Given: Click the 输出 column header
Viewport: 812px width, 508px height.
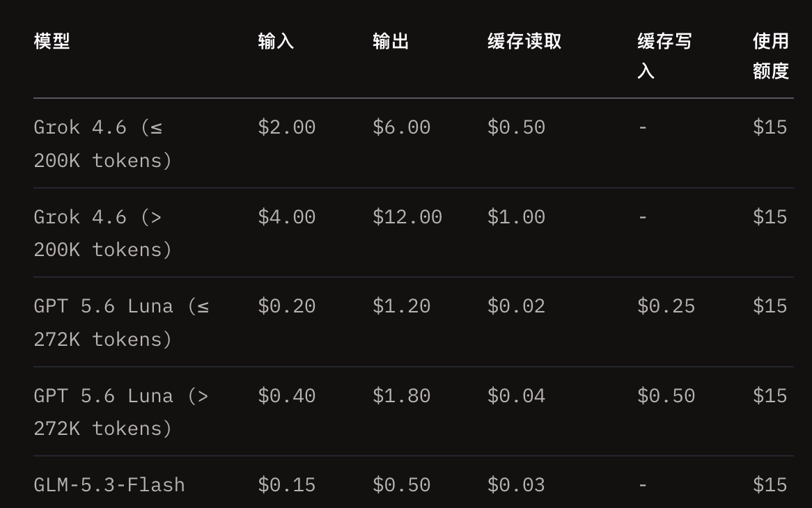Looking at the screenshot, I should point(391,41).
